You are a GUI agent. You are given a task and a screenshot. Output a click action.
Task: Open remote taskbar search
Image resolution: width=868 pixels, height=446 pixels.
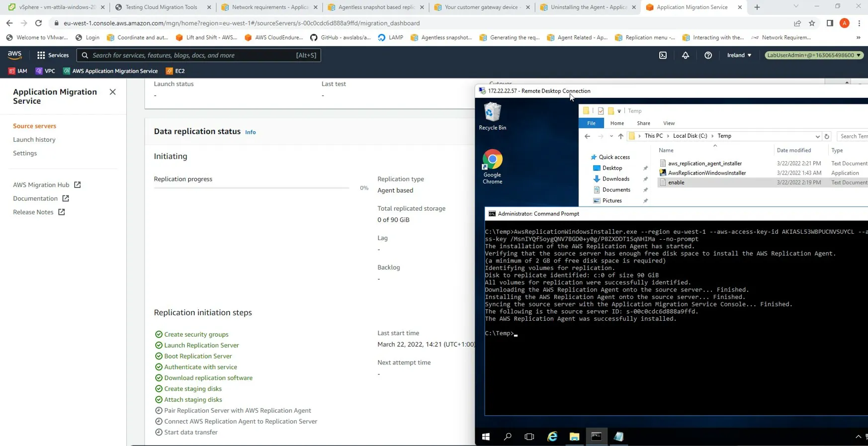point(508,437)
